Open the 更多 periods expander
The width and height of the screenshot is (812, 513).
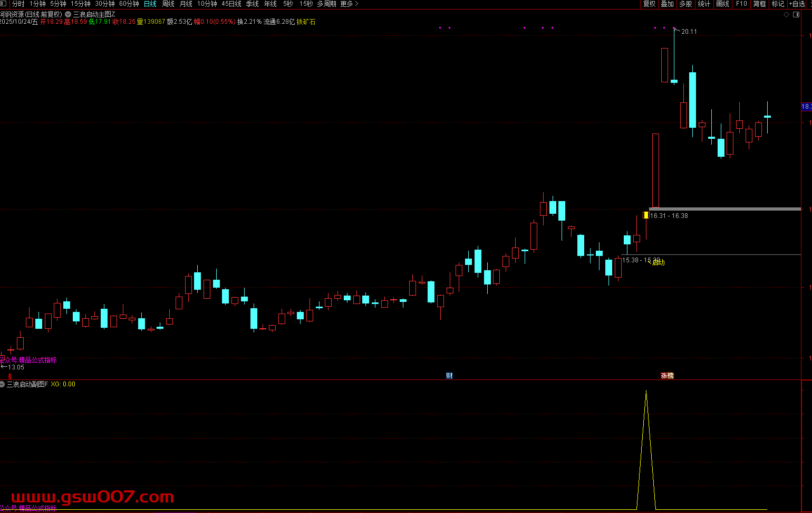[x=349, y=4]
